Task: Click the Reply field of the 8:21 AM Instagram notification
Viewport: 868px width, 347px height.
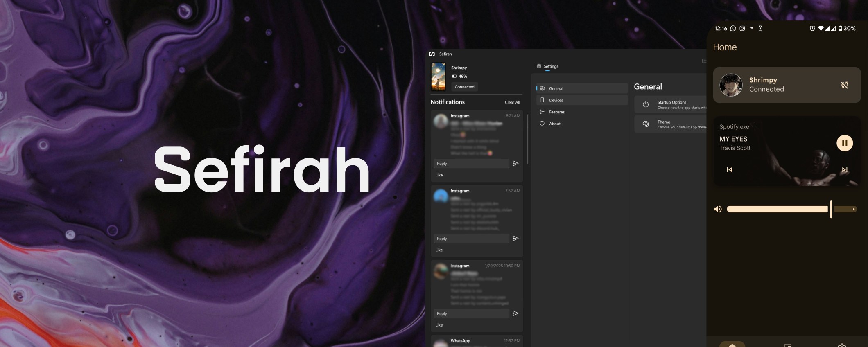Action: (x=471, y=164)
